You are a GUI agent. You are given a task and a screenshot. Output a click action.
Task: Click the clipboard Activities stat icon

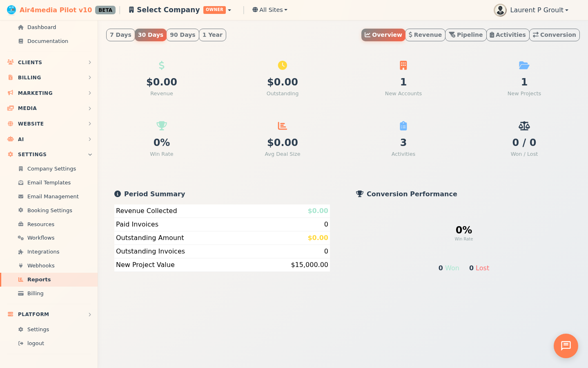tap(403, 126)
